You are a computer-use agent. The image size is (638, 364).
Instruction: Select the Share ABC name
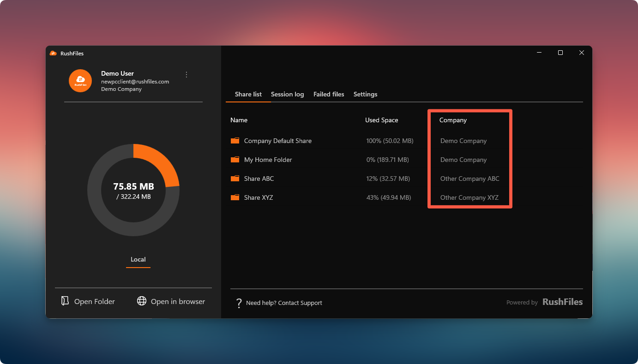tap(259, 179)
